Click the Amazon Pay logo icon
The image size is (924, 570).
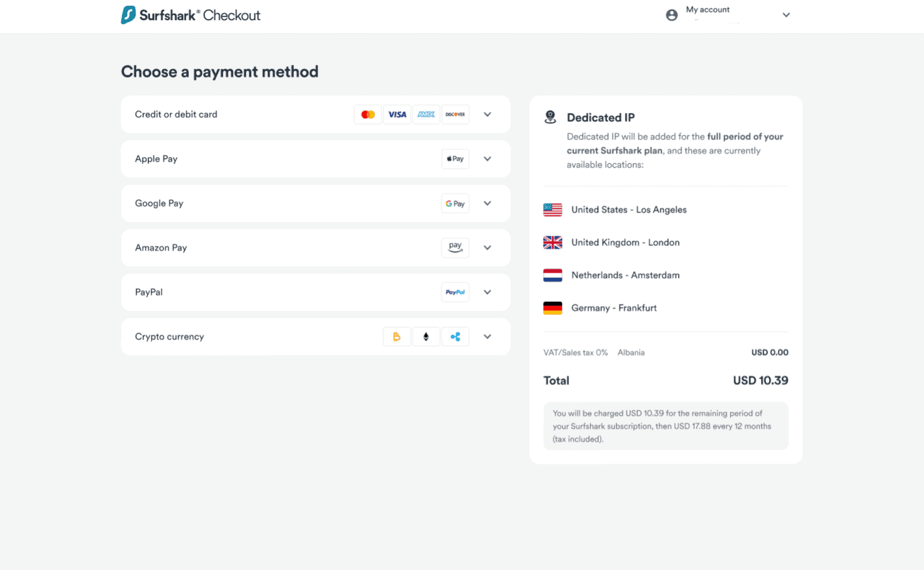point(456,248)
